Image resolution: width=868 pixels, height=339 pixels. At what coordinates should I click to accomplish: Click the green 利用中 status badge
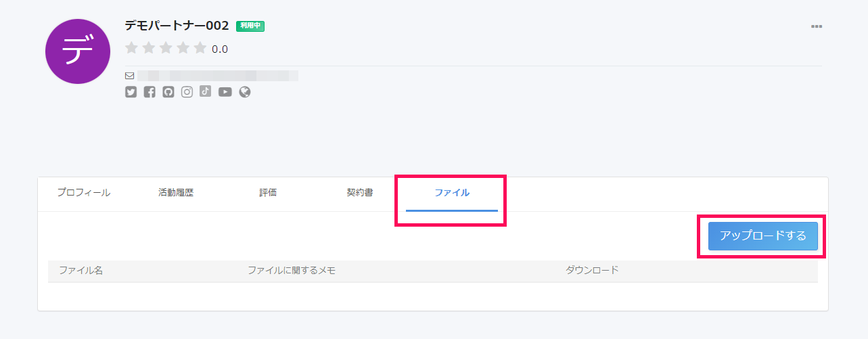(250, 26)
